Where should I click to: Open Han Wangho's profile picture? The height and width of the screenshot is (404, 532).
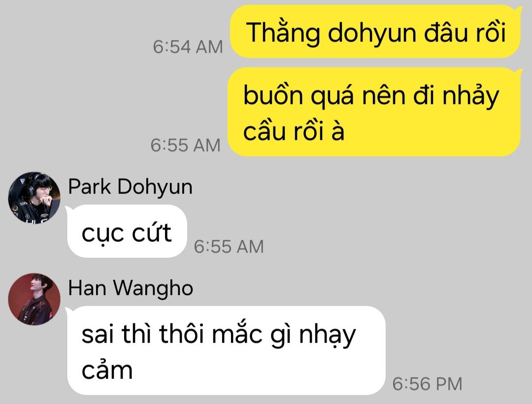(x=34, y=299)
